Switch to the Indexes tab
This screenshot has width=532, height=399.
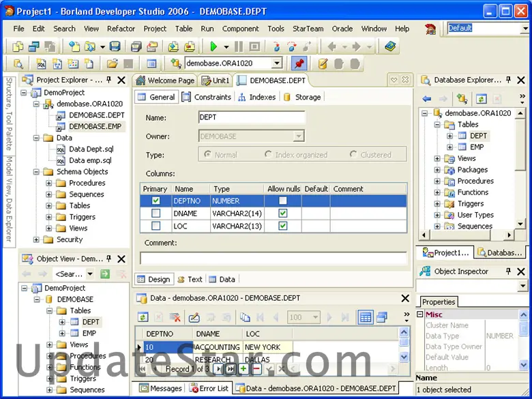(x=257, y=97)
